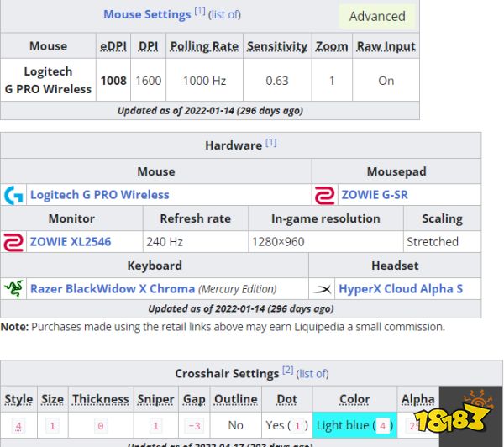Click the eDPI column header
The image size is (504, 447).
click(x=113, y=46)
